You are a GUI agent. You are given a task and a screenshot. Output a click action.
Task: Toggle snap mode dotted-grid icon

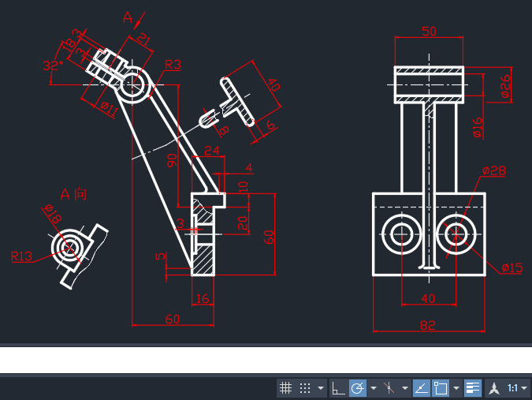pos(305,388)
